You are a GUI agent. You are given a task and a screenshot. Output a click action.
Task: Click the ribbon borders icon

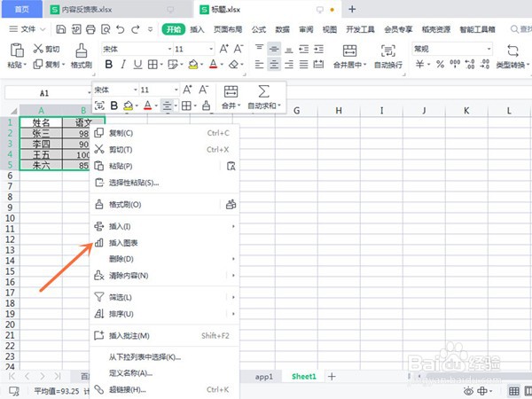pyautogui.click(x=153, y=64)
